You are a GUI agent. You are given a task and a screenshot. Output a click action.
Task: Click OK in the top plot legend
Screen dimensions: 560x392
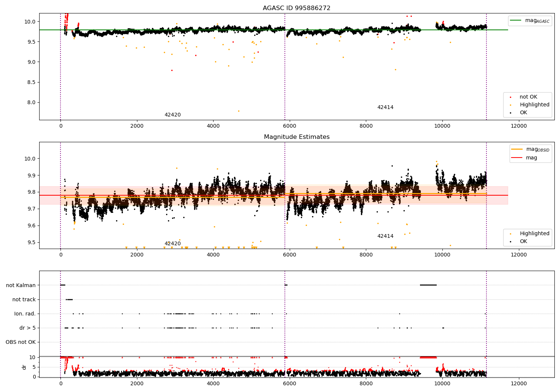(x=523, y=113)
